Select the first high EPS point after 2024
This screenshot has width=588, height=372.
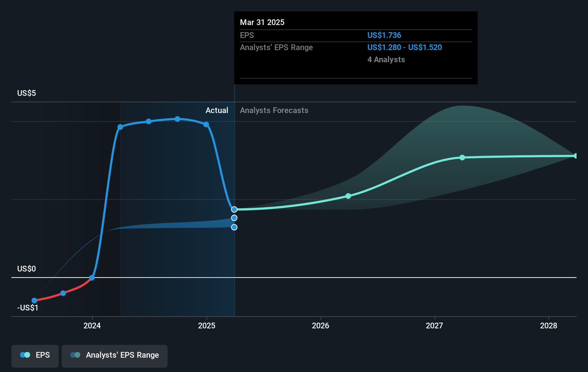click(120, 127)
